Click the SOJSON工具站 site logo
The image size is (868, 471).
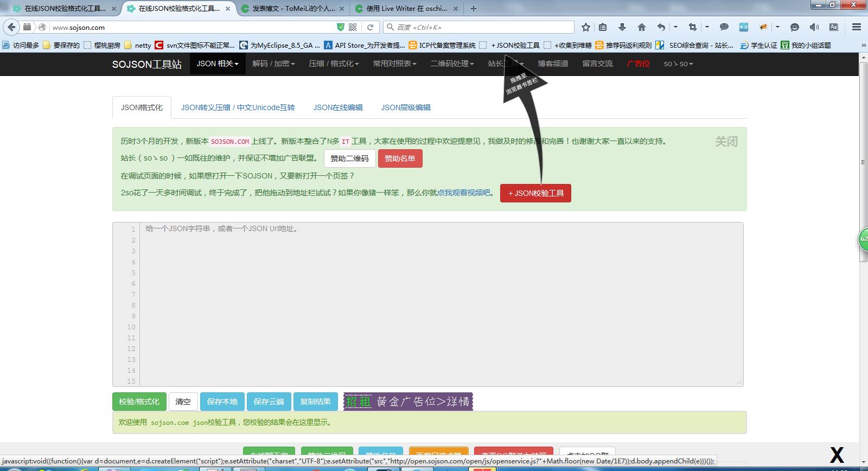[x=147, y=64]
